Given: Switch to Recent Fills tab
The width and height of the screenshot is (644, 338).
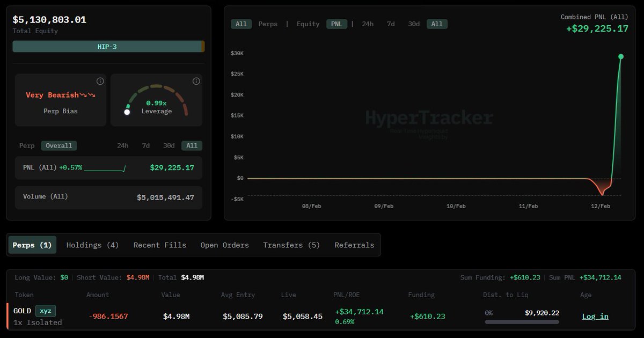Looking at the screenshot, I should (x=160, y=245).
